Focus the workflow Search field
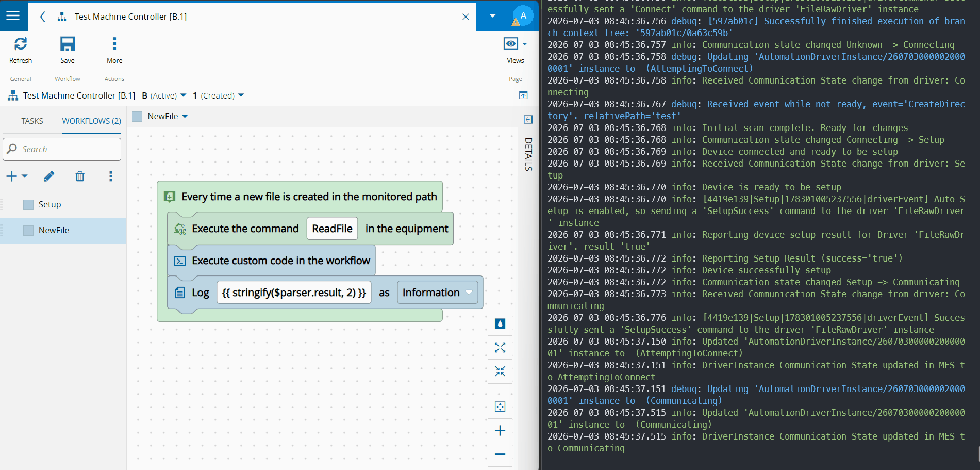Image resolution: width=980 pixels, height=470 pixels. [x=62, y=149]
